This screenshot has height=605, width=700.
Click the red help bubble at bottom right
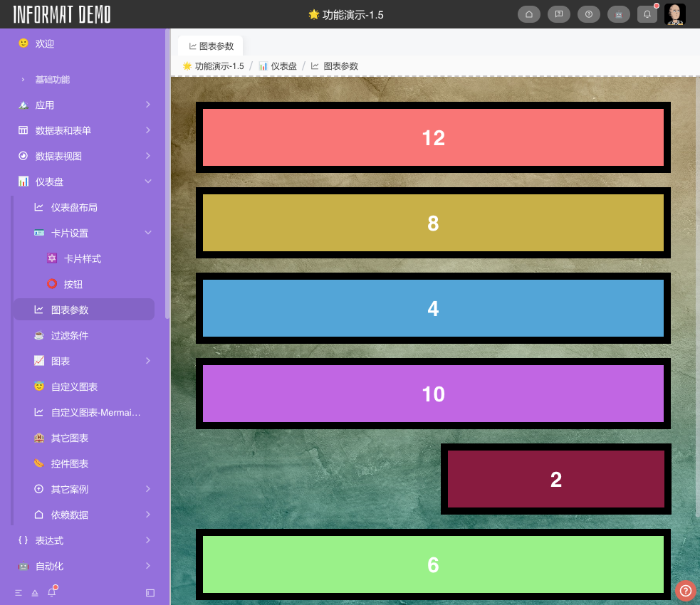tap(685, 590)
